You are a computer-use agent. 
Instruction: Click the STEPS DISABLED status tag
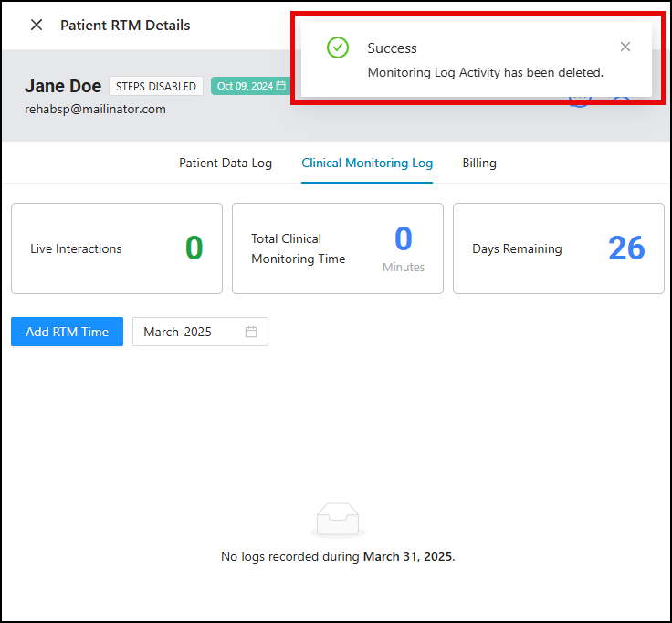pyautogui.click(x=156, y=86)
